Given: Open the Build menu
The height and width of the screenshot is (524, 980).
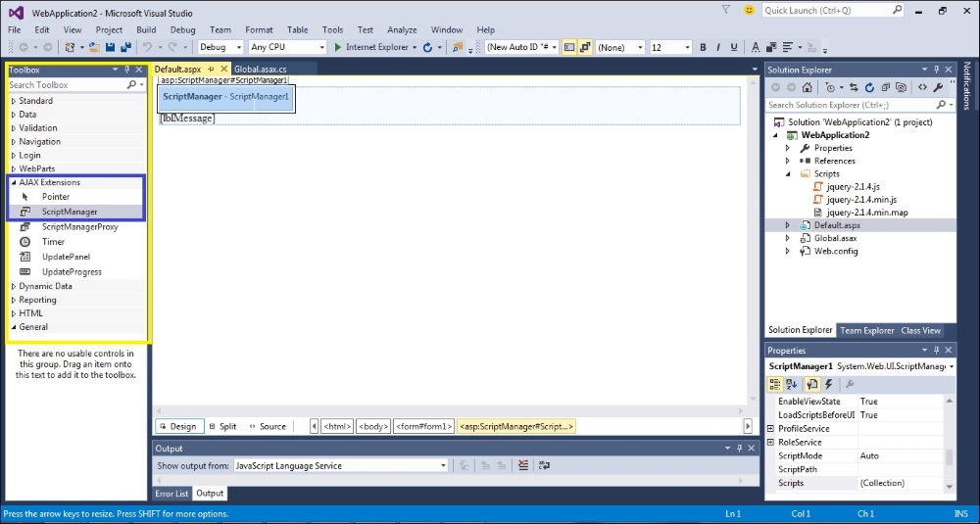Looking at the screenshot, I should [146, 29].
